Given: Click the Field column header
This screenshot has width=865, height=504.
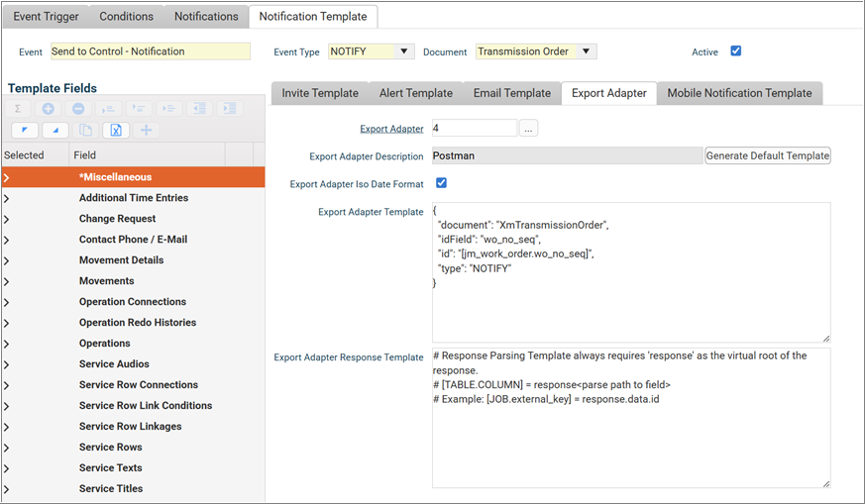Looking at the screenshot, I should point(147,154).
